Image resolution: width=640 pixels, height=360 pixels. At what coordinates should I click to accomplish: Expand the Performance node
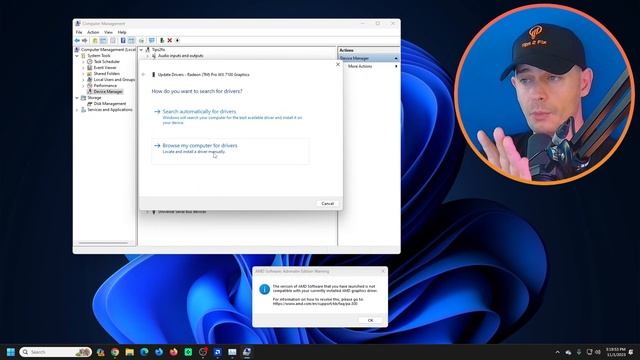click(x=83, y=86)
